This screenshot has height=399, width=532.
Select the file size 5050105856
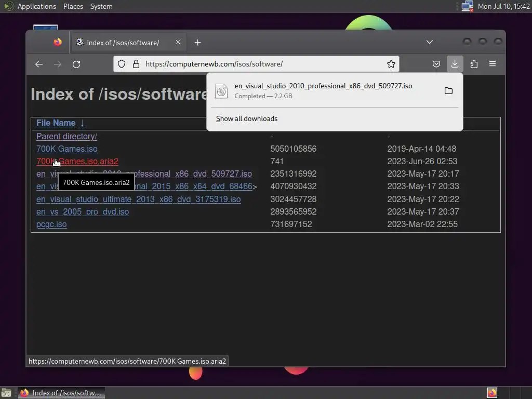[x=293, y=149]
